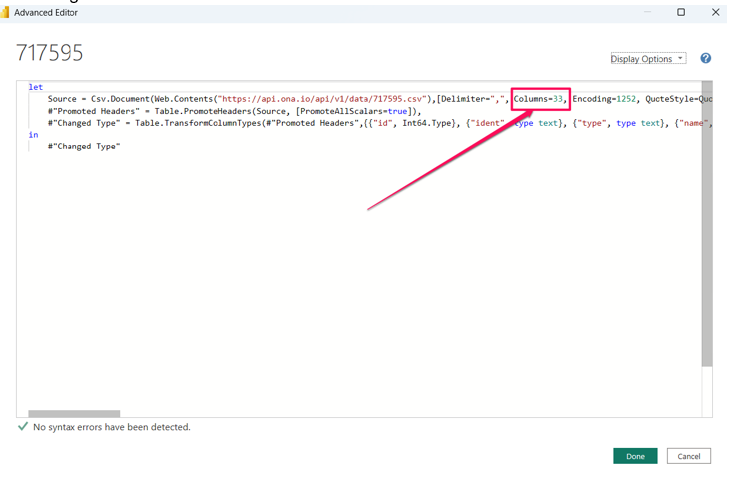Click the horizontal scrollbar thumb

click(x=74, y=413)
